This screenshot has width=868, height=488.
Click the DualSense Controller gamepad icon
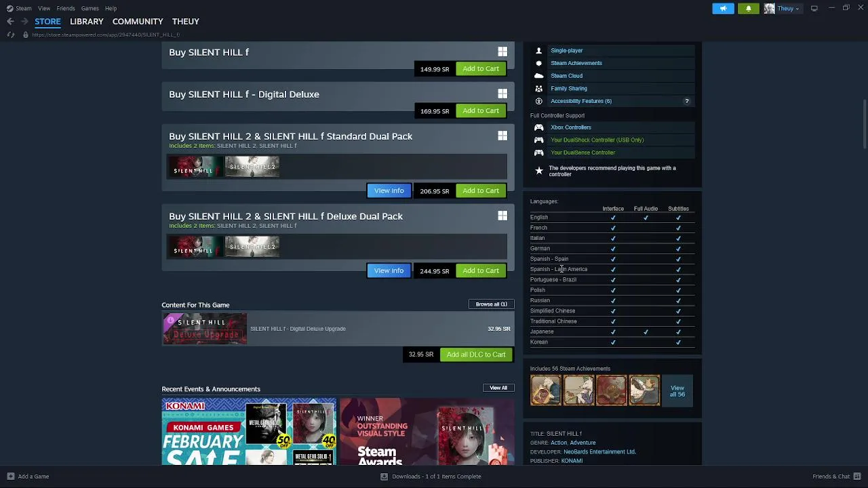pos(539,152)
